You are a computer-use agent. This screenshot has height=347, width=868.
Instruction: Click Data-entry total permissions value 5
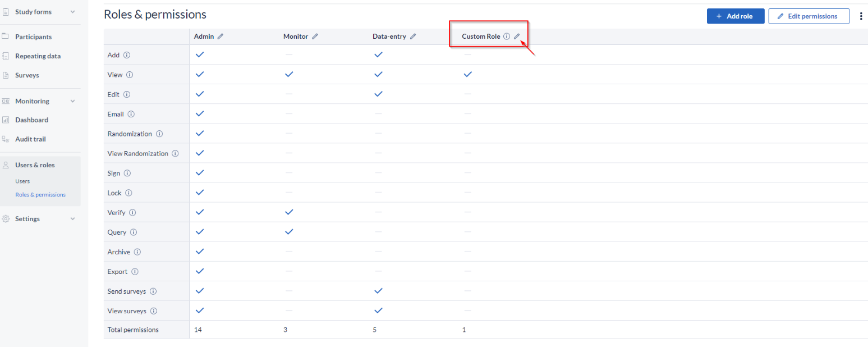[x=375, y=330]
